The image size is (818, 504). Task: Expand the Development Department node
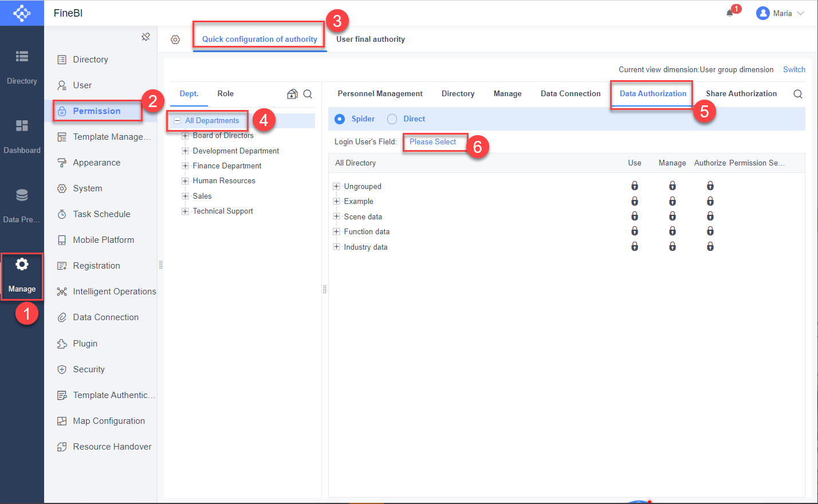pos(185,151)
